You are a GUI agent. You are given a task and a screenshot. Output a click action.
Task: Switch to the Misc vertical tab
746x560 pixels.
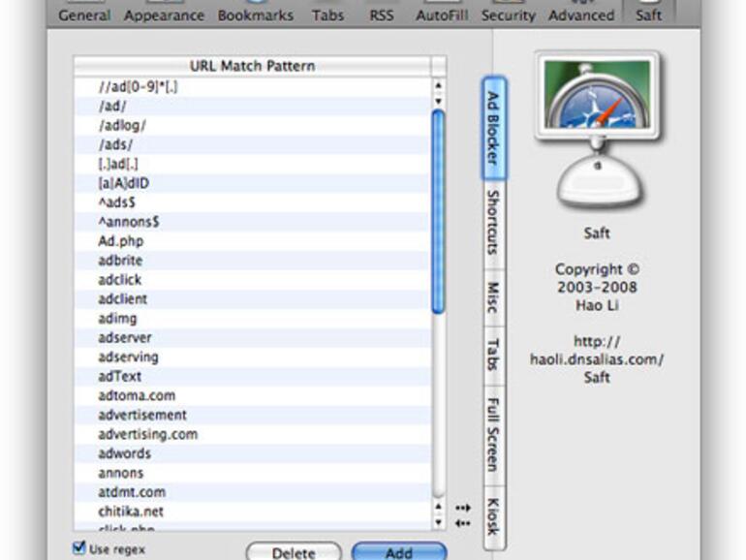[494, 297]
